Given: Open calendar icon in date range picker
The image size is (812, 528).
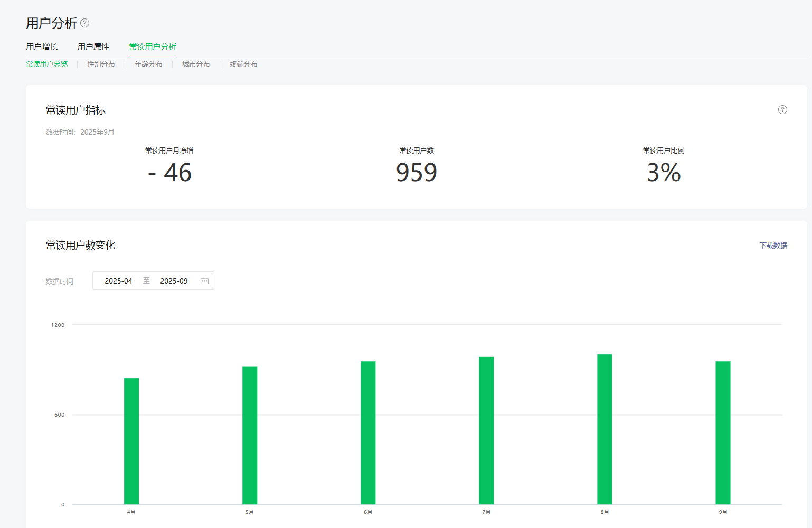Looking at the screenshot, I should pyautogui.click(x=204, y=281).
